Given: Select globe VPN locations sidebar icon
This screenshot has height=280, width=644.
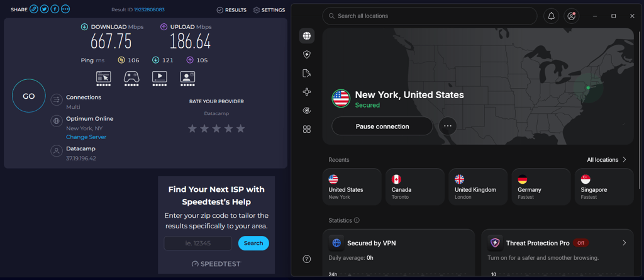Looking at the screenshot, I should pos(307,36).
